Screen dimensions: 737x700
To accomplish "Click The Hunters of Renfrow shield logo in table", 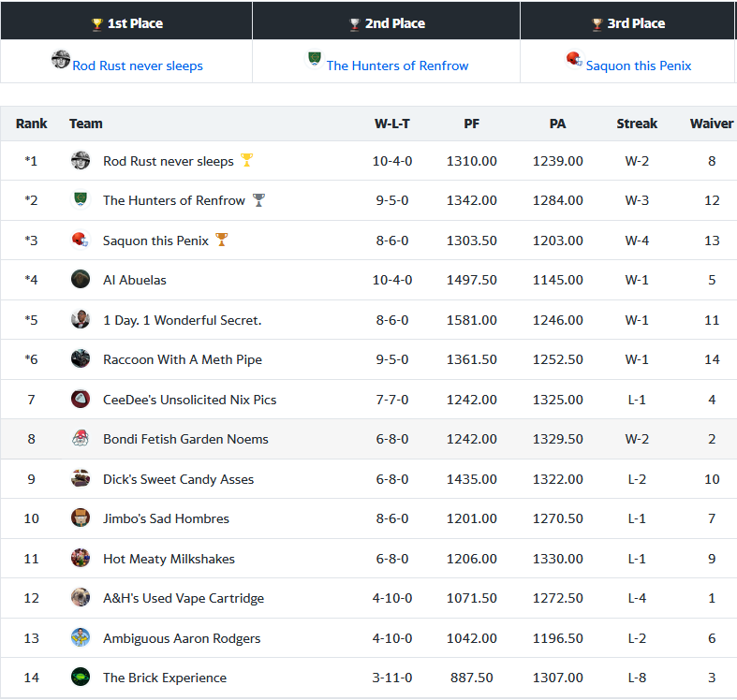I will (x=81, y=200).
